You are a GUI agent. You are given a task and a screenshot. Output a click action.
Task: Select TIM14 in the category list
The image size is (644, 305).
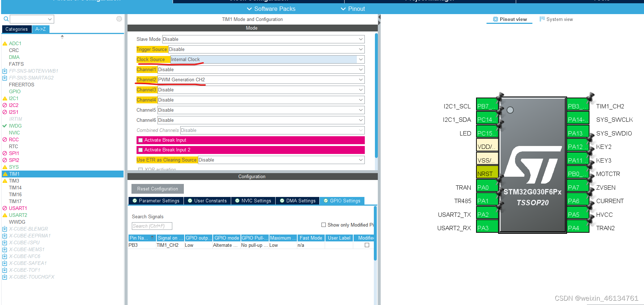tap(15, 188)
